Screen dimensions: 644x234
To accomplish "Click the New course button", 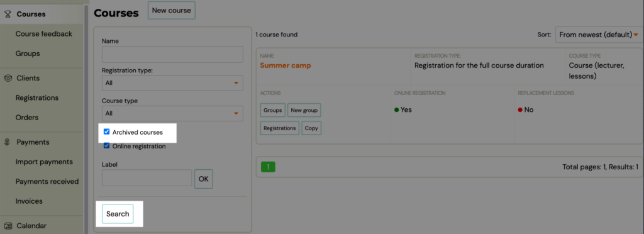I will point(171,10).
